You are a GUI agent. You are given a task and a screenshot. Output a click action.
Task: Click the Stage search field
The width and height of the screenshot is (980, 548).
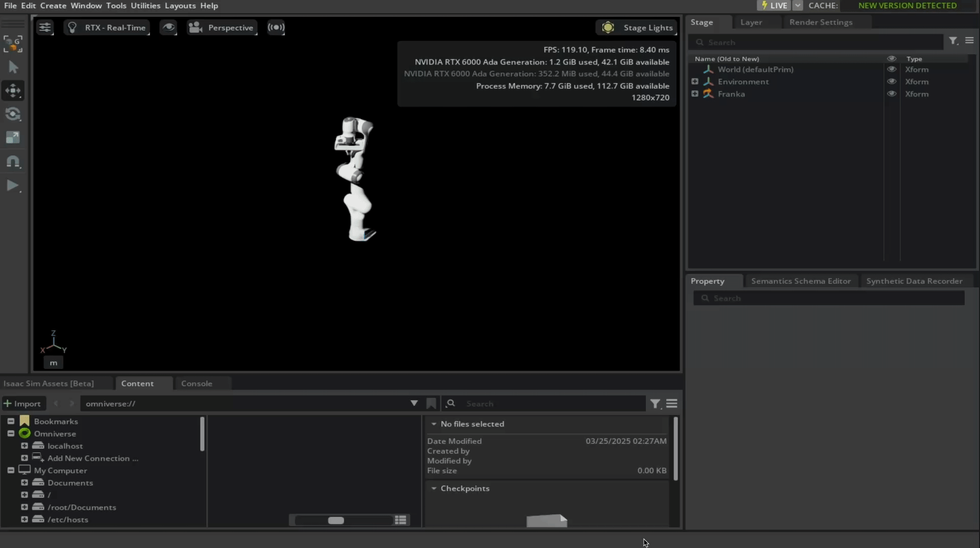pyautogui.click(x=815, y=42)
